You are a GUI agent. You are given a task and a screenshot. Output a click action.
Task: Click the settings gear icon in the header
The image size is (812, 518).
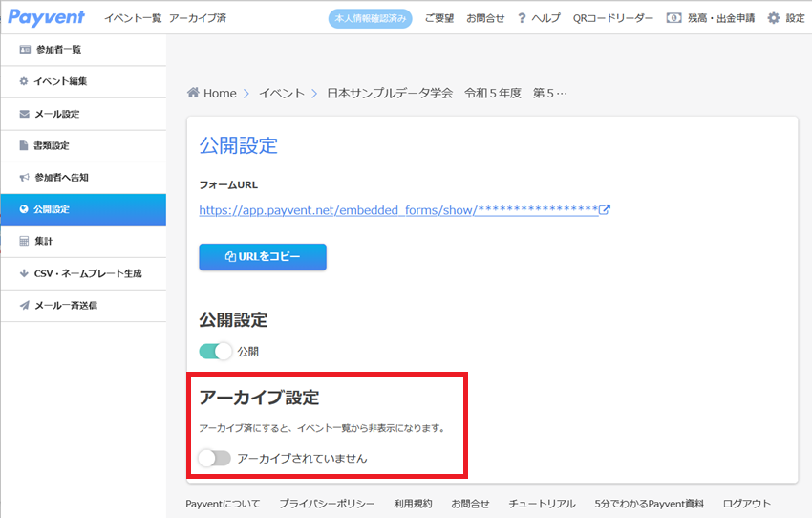pos(773,18)
